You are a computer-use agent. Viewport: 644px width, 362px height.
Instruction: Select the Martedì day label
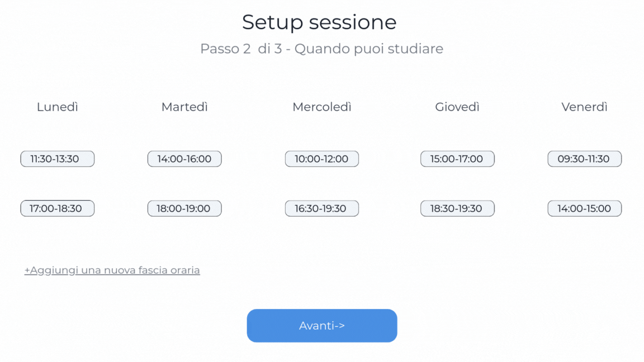pyautogui.click(x=184, y=107)
